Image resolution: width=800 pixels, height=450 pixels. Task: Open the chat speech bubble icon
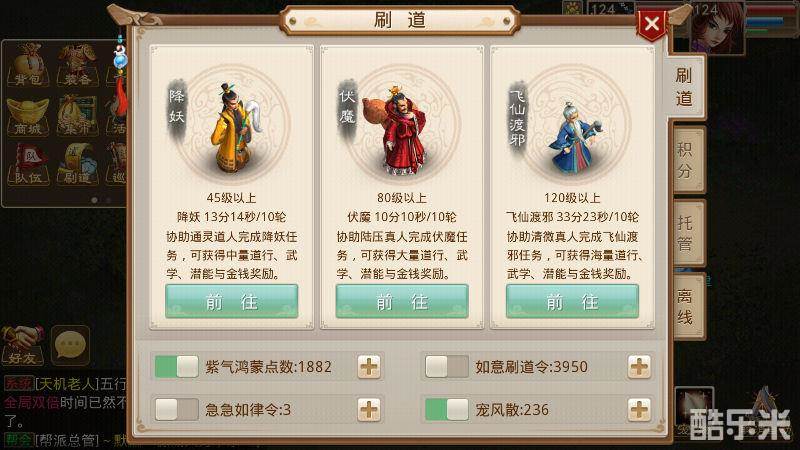point(70,345)
